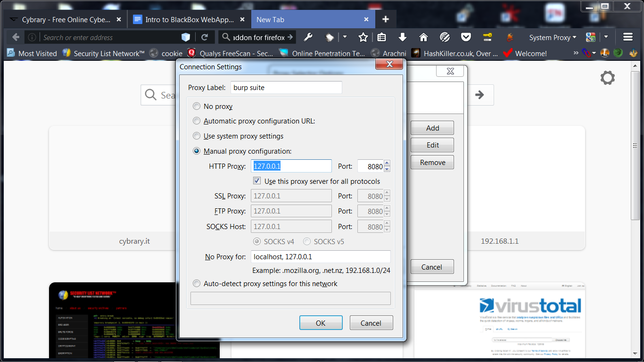
Task: Switch to Intro to BlackBox WebApp tab
Action: click(190, 19)
